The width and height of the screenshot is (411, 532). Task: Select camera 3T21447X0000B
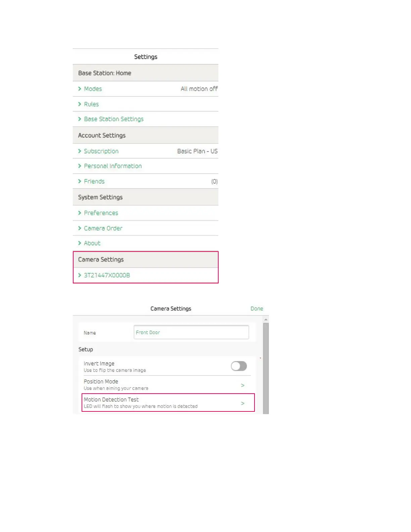click(145, 275)
